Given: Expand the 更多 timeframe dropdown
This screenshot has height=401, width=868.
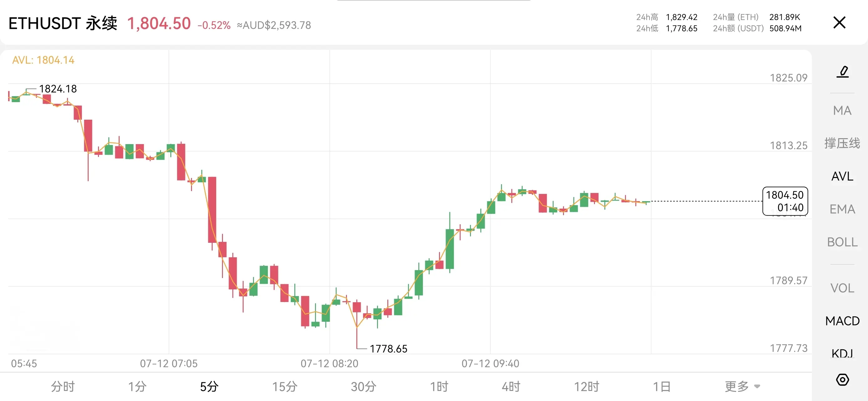Looking at the screenshot, I should point(742,386).
